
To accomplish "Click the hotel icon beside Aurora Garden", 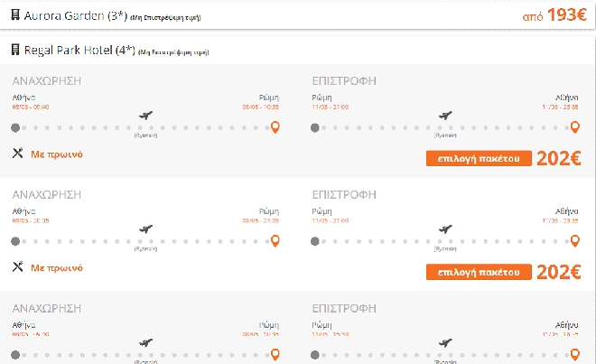I will tap(14, 16).
